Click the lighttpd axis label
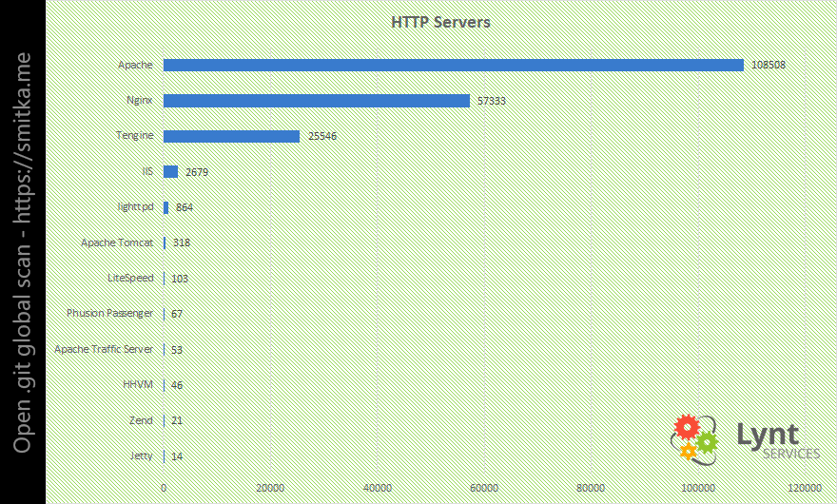Screen dimensions: 837x504 [135, 206]
